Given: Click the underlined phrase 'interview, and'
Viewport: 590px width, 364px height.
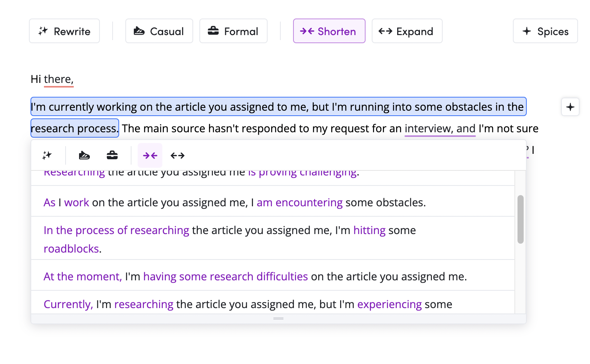Looking at the screenshot, I should 440,128.
